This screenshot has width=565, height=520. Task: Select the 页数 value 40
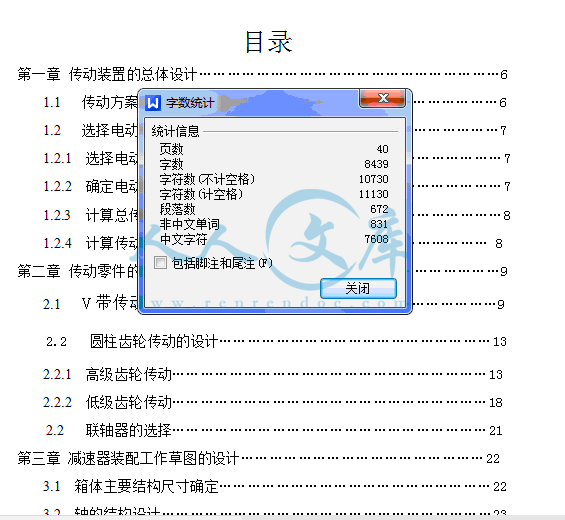(x=382, y=149)
